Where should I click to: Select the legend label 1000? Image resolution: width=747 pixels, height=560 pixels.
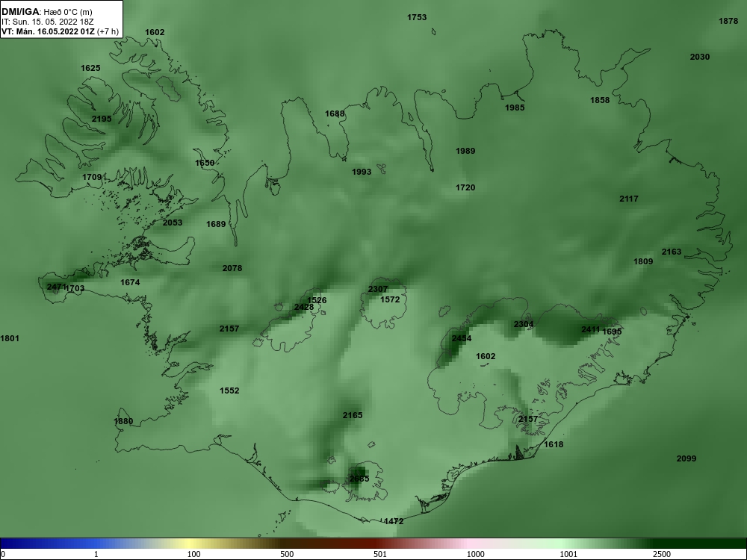(475, 554)
